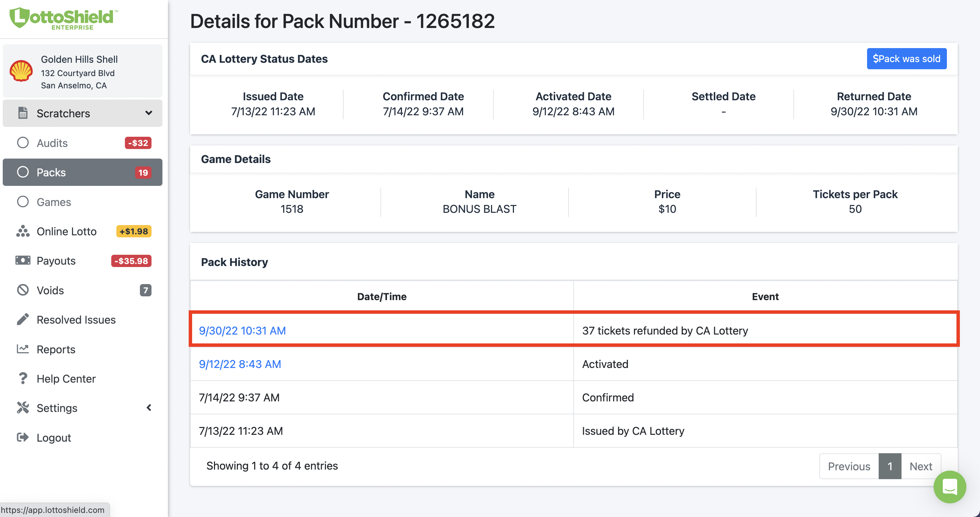Go to Previous page of history
This screenshot has width=980, height=517.
click(x=849, y=466)
